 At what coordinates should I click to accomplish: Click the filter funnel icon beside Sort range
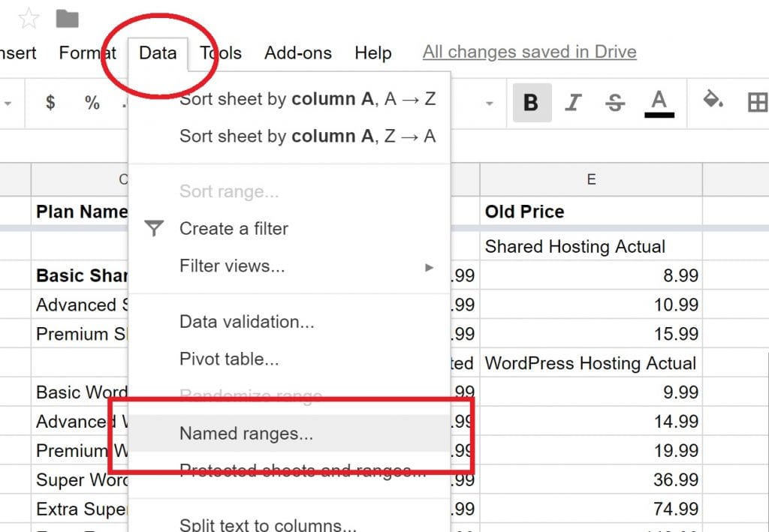155,229
